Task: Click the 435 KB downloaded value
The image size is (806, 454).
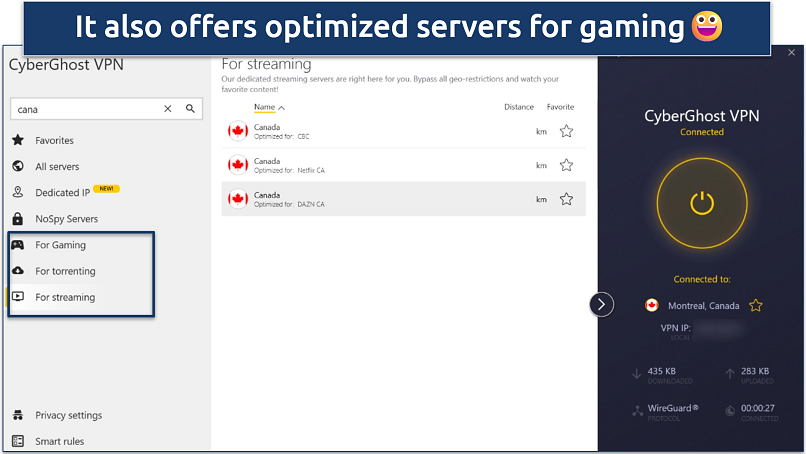Action: (662, 371)
